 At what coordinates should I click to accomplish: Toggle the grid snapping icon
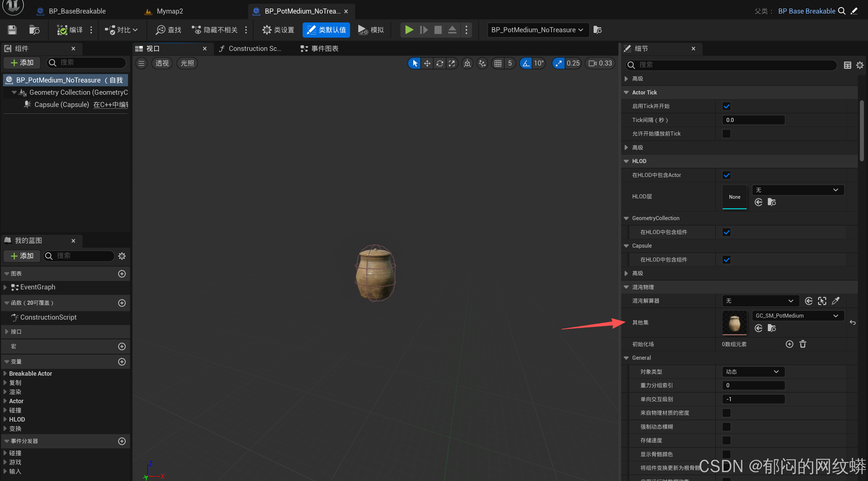[x=498, y=63]
